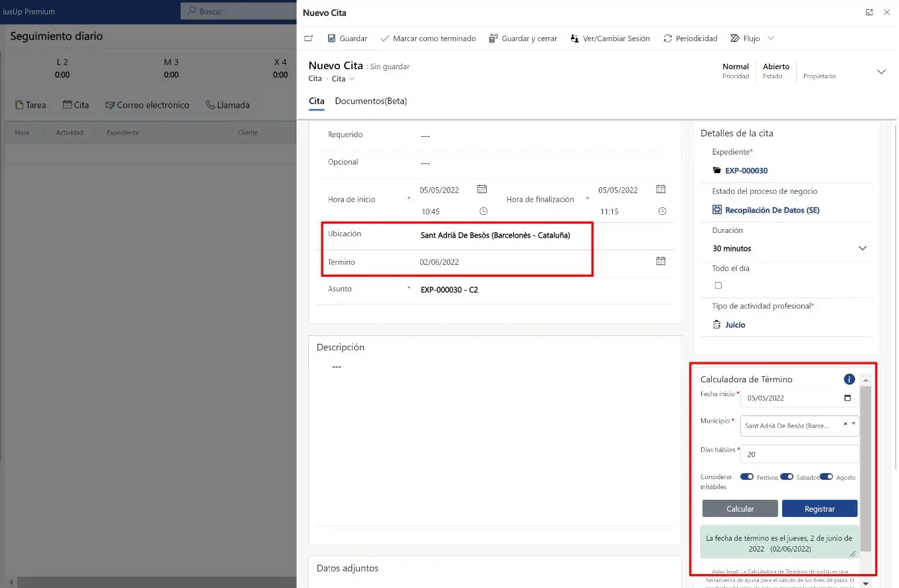Select Ver/Cambiar Sesión in the toolbar
The height and width of the screenshot is (588, 899).
(x=610, y=38)
